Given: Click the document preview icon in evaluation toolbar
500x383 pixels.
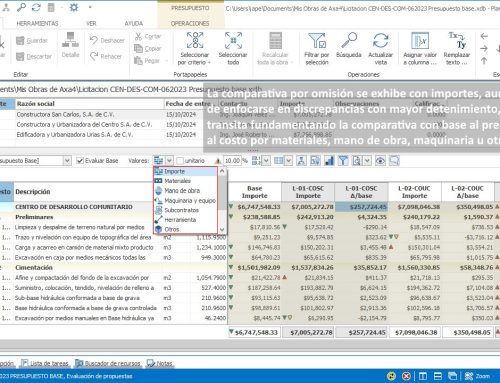Looking at the screenshot, I should click(x=357, y=161).
